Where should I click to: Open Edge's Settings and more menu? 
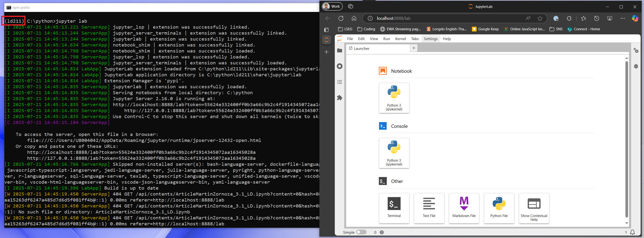623,18
